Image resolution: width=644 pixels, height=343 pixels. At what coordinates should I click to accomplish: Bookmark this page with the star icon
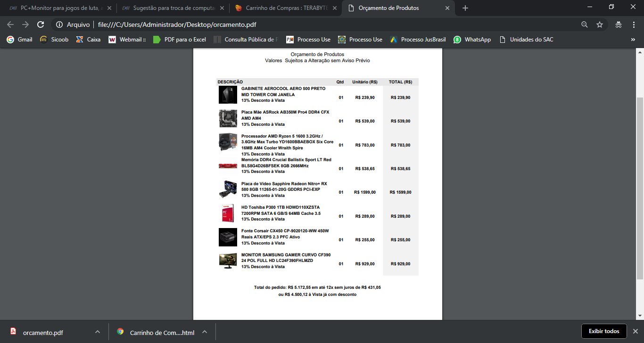click(x=600, y=24)
